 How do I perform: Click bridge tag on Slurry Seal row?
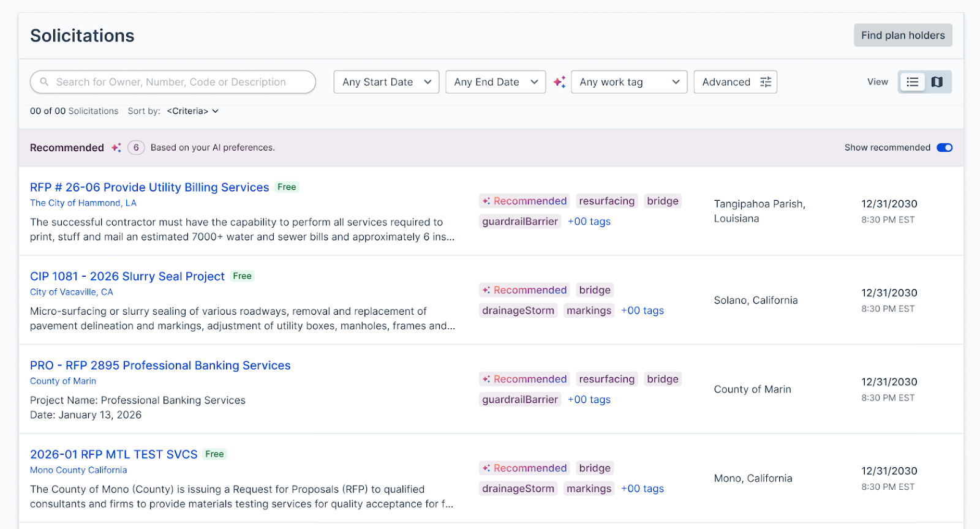click(x=595, y=290)
